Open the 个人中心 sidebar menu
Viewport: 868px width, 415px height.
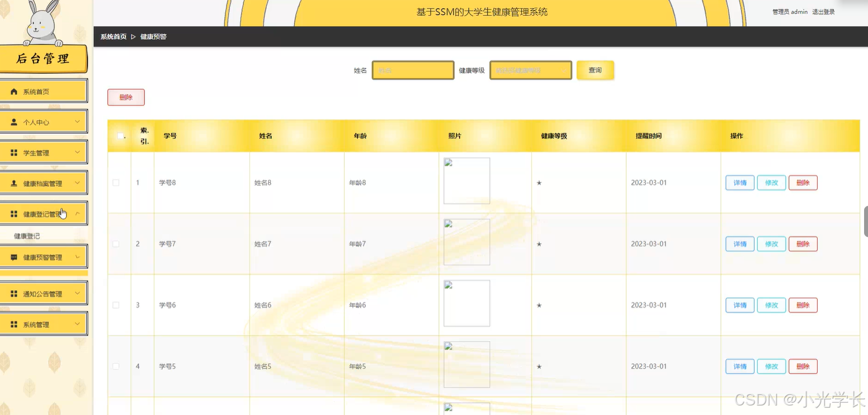[x=44, y=122]
